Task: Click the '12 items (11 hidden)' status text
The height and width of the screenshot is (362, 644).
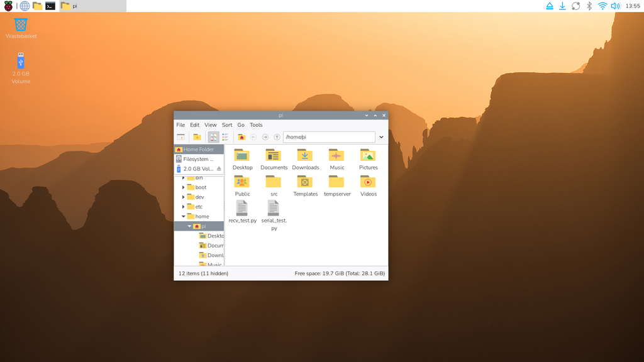Action: click(x=203, y=273)
